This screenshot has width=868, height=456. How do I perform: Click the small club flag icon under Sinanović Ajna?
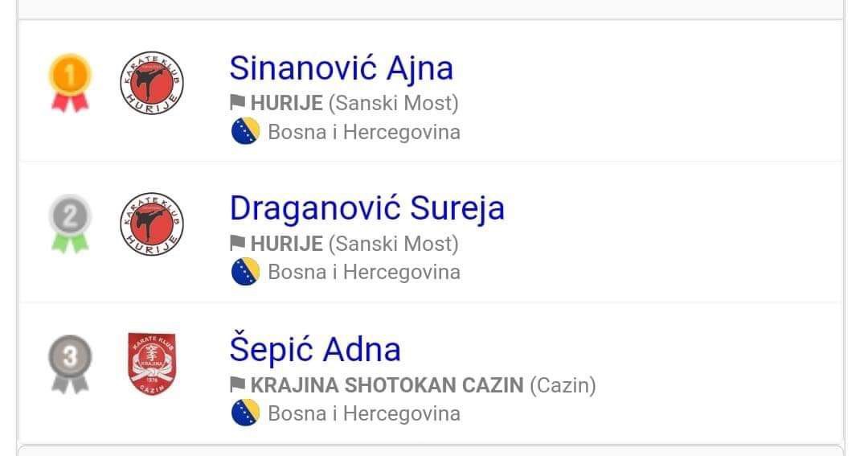pos(238,103)
